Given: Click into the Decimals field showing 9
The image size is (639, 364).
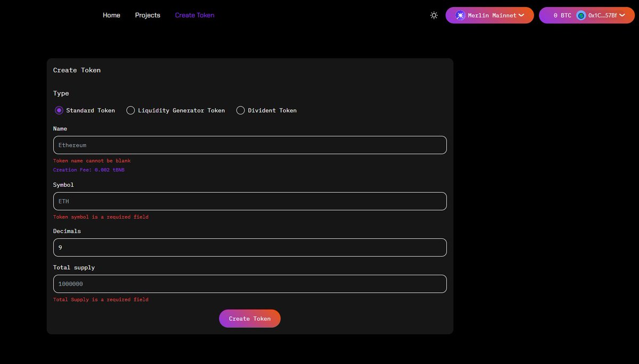Looking at the screenshot, I should (250, 247).
